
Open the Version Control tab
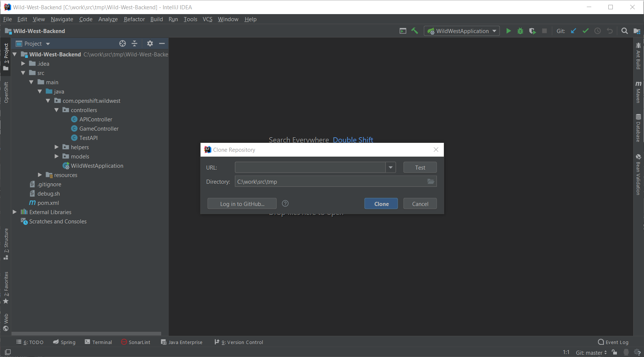pyautogui.click(x=239, y=342)
